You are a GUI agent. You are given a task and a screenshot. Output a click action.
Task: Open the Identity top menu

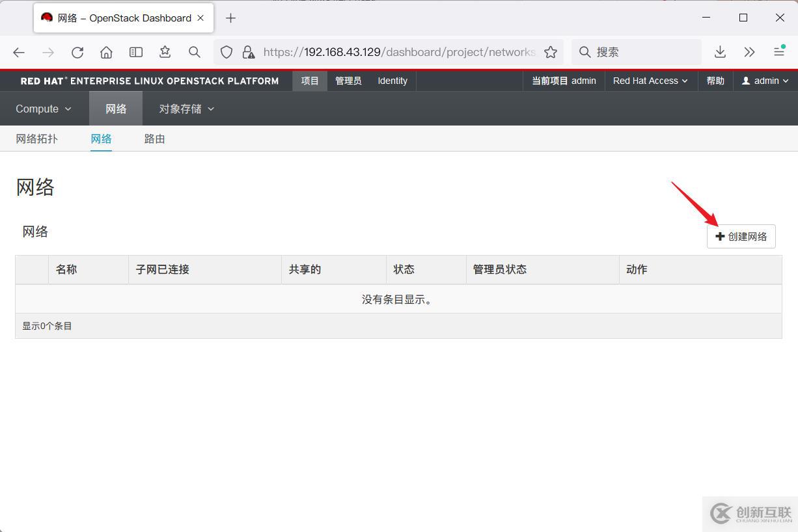coord(392,81)
